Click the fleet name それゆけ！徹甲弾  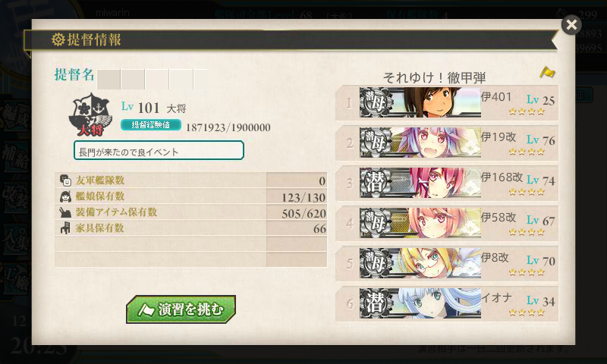point(434,78)
